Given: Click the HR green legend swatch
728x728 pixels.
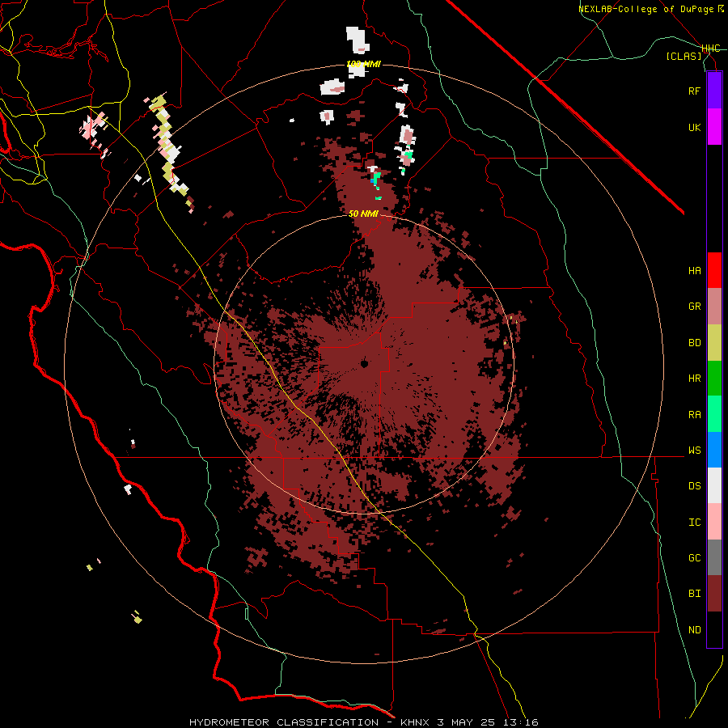Looking at the screenshot, I should click(714, 379).
